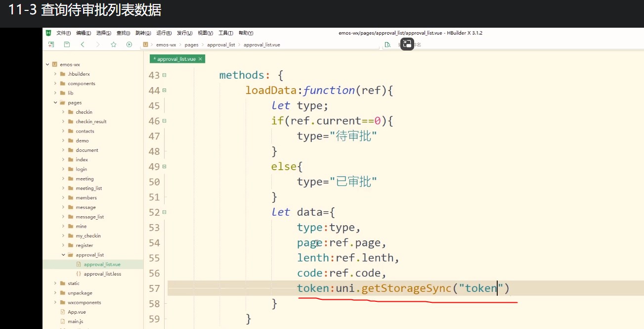The height and width of the screenshot is (329, 644).
Task: Click the save file toolbar icon
Action: [x=67, y=45]
